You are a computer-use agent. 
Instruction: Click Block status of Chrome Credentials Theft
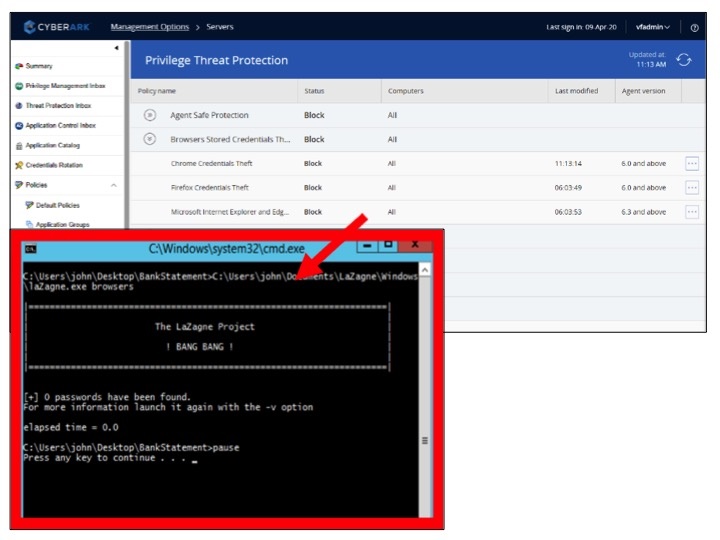(313, 163)
